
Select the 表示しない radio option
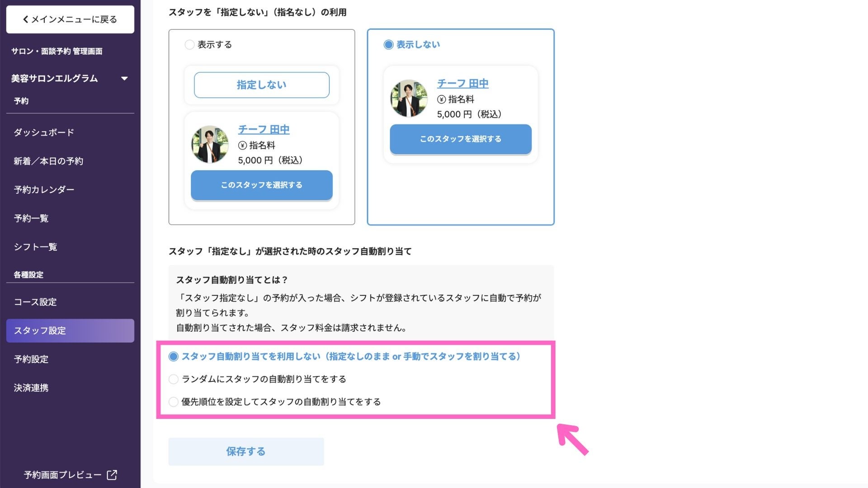coord(388,45)
